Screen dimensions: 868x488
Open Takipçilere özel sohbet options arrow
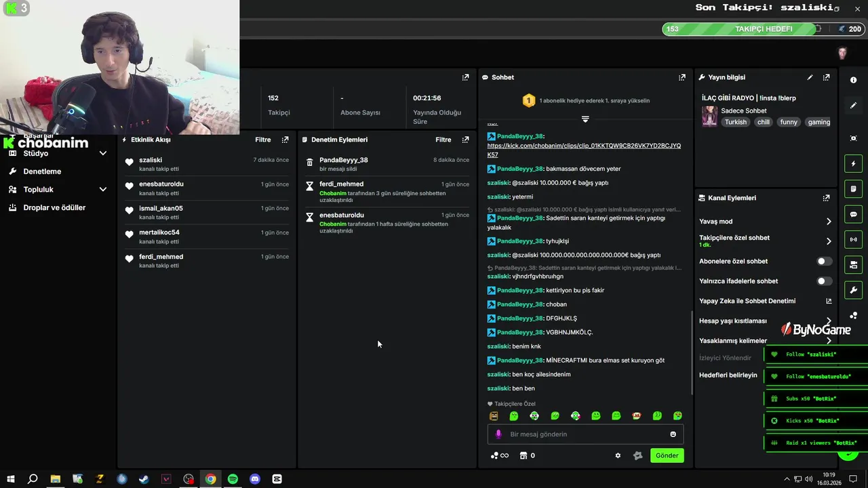tap(829, 241)
